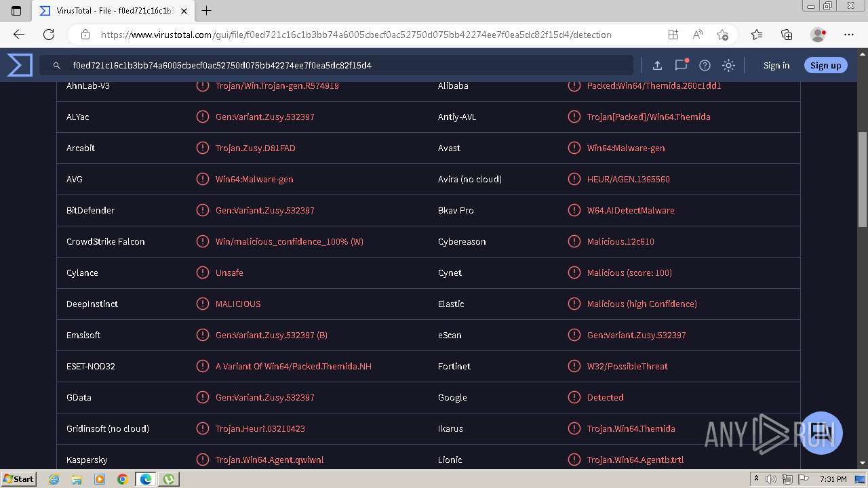Select the Packed:Win64/Themida.260c1dd1 result
Viewport: 868px width, 488px height.
pyautogui.click(x=654, y=85)
